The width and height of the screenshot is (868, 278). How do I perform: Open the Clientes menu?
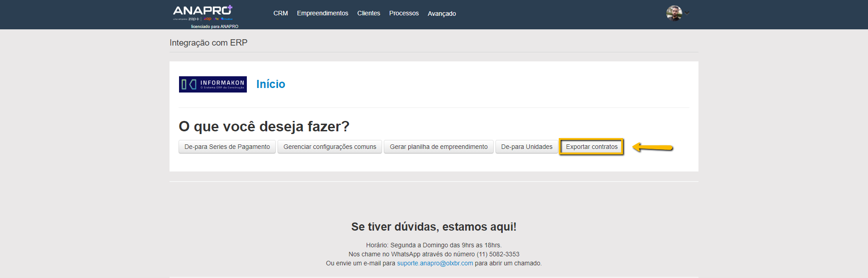point(368,13)
